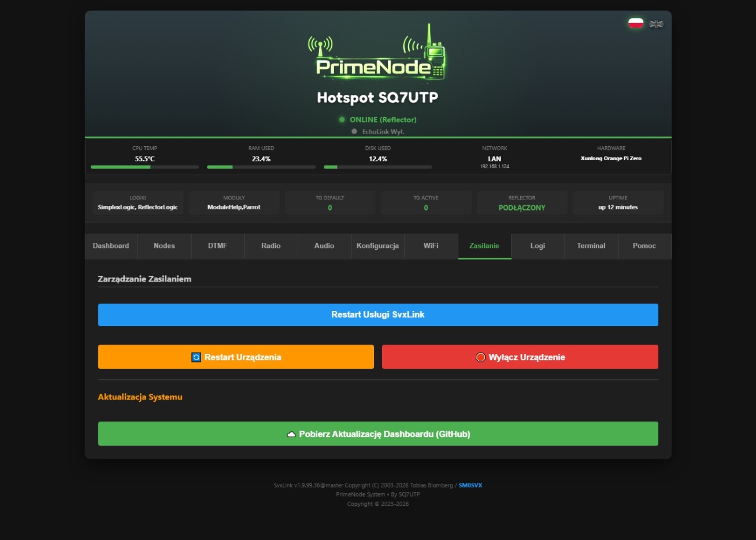756x540 pixels.
Task: Open the Konfiguracja tab
Action: [377, 246]
